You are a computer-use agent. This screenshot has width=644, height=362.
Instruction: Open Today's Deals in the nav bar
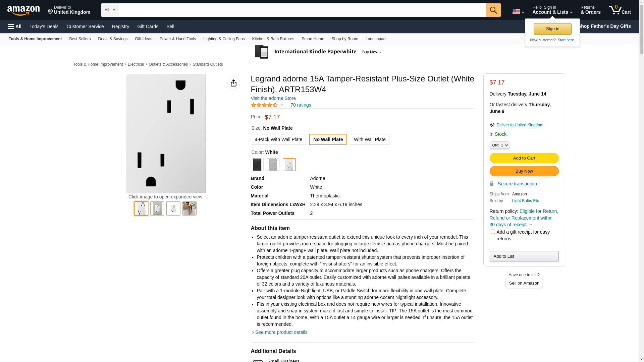click(44, 26)
